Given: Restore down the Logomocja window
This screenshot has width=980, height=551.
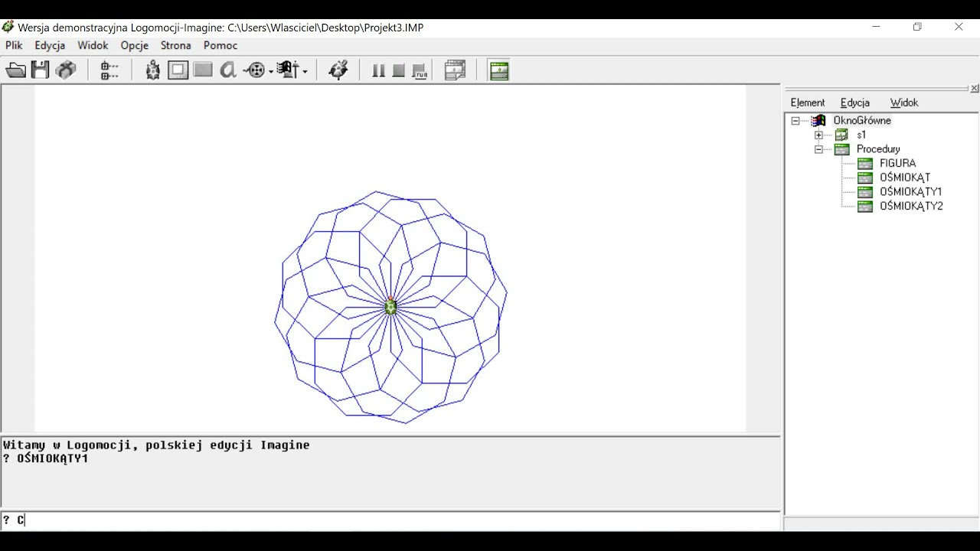Looking at the screenshot, I should 917,27.
